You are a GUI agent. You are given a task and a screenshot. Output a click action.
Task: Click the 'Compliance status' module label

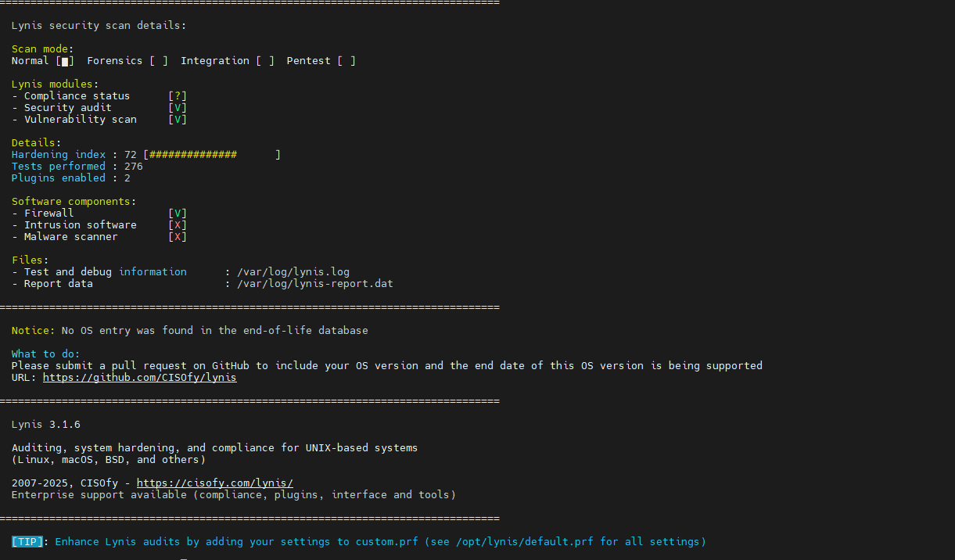(x=77, y=96)
